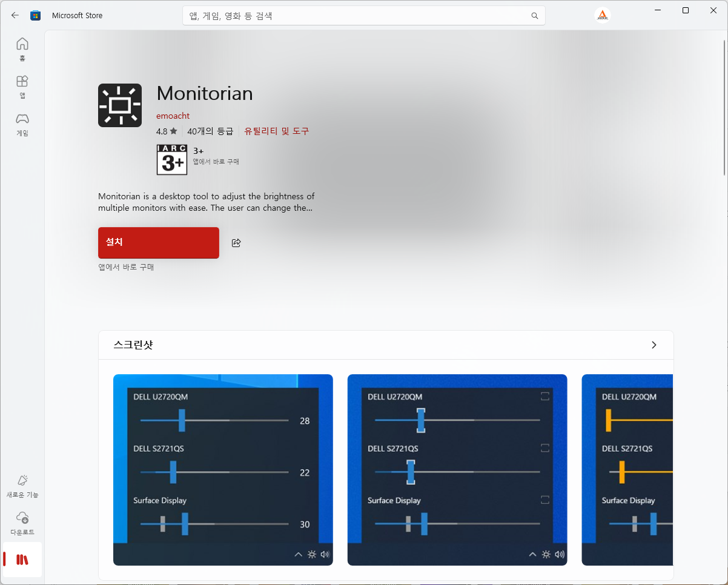The height and width of the screenshot is (585, 728).
Task: Click the star rating 4.8
Action: click(167, 131)
